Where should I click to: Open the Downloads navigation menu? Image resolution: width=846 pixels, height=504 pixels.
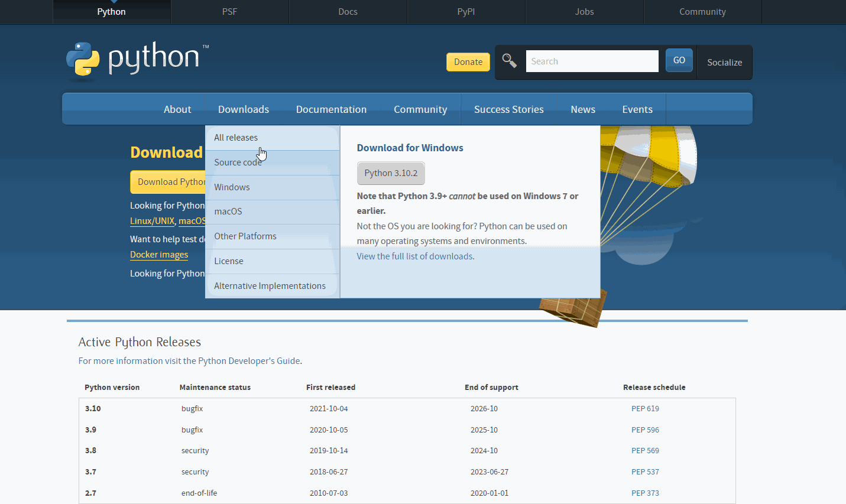pyautogui.click(x=244, y=109)
